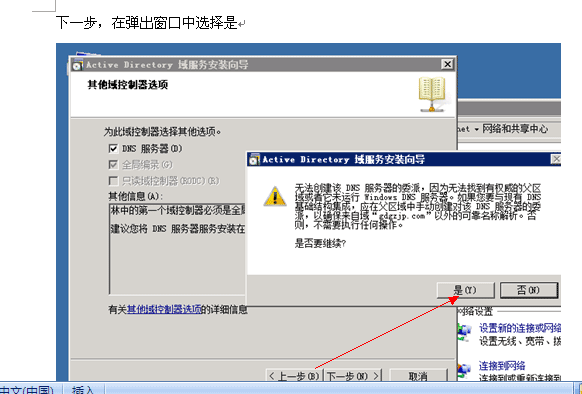
Task: Click the 下一步(N) next button
Action: click(353, 376)
